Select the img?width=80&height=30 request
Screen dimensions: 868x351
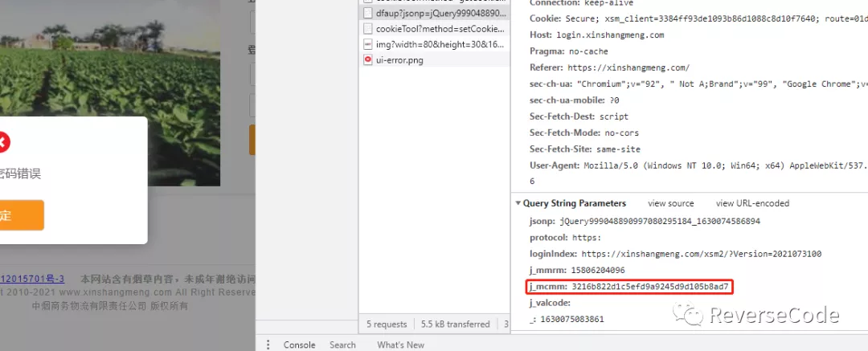[x=434, y=44]
